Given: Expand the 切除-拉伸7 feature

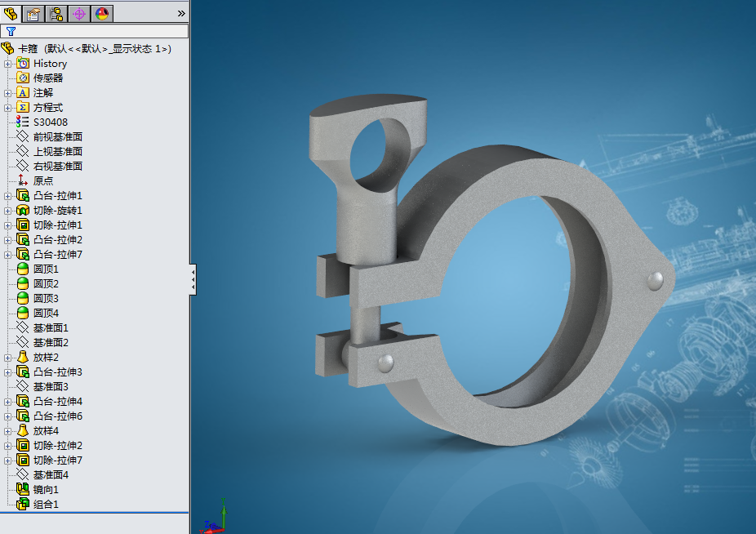Looking at the screenshot, I should [x=7, y=461].
